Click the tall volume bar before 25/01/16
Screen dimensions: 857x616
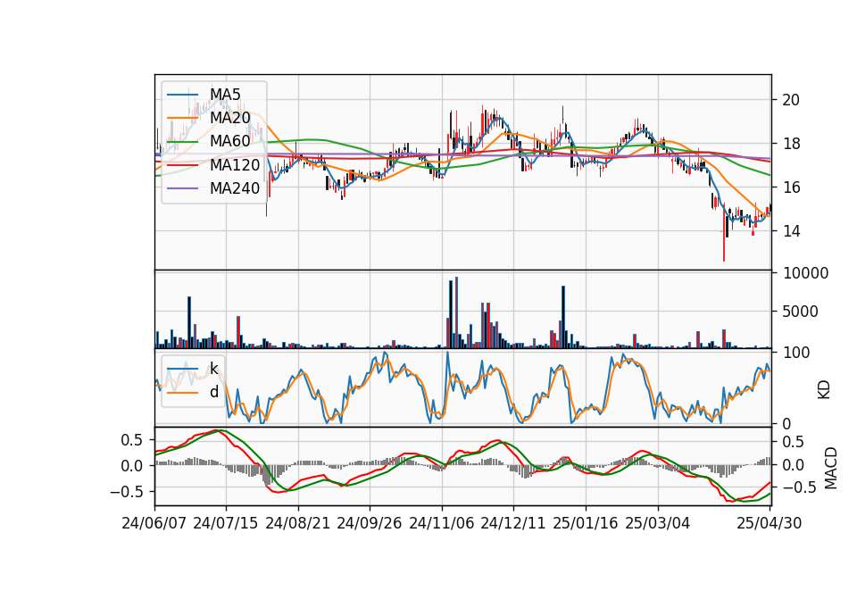(563, 317)
